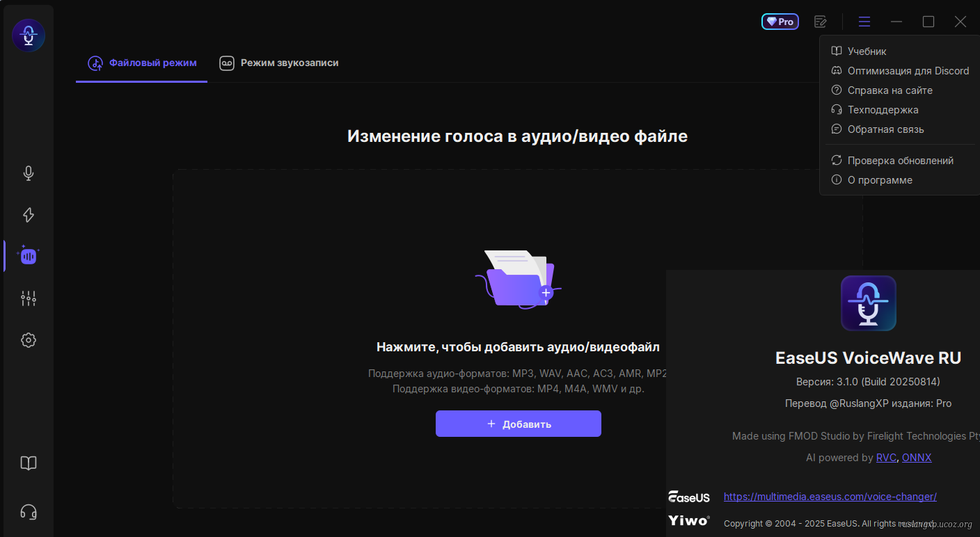Select Техподдержка menu item

[899, 110]
